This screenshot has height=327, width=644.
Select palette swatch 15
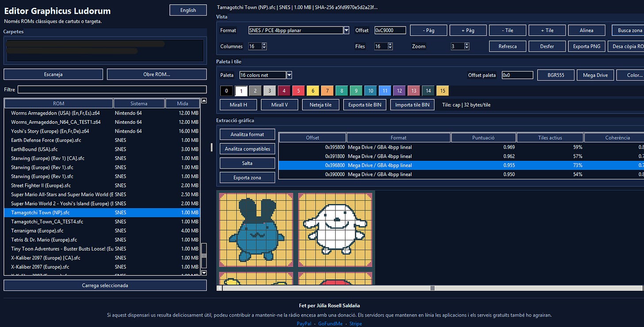coord(442,91)
